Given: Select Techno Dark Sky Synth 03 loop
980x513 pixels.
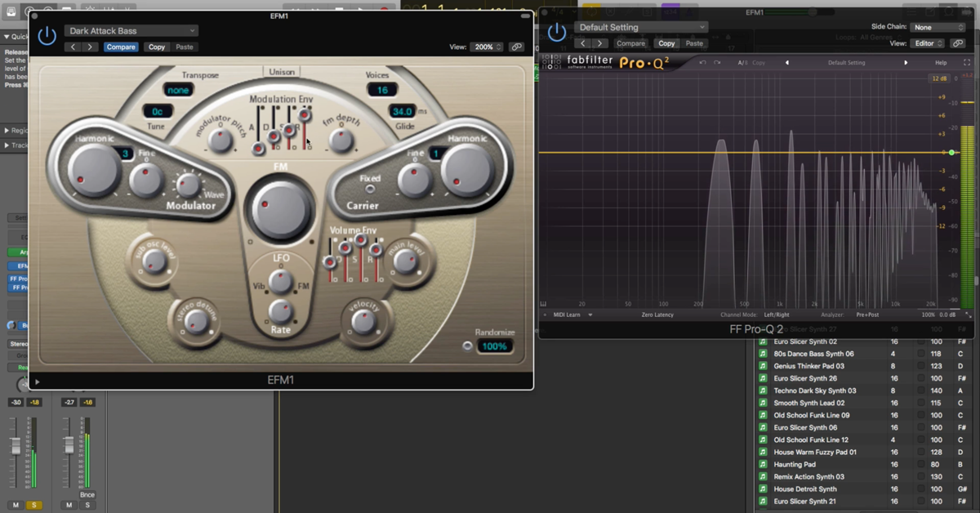Looking at the screenshot, I should [815, 390].
